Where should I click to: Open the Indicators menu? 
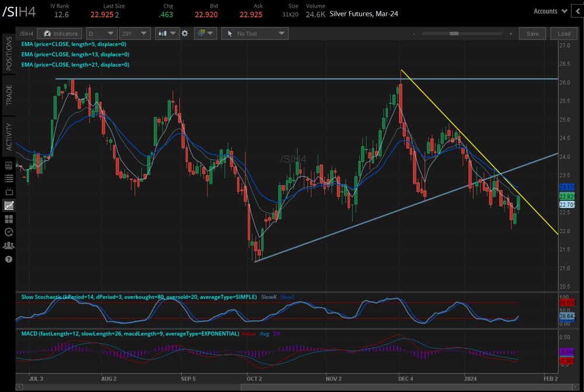(60, 33)
